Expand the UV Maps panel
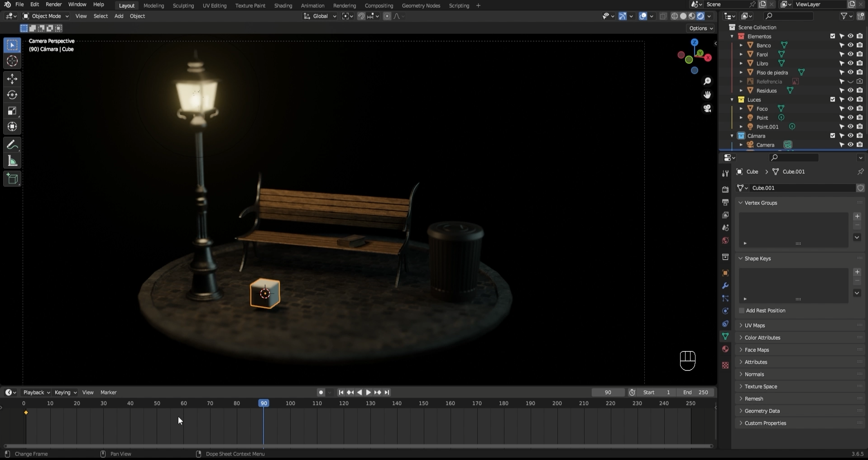The image size is (868, 460). [755, 326]
